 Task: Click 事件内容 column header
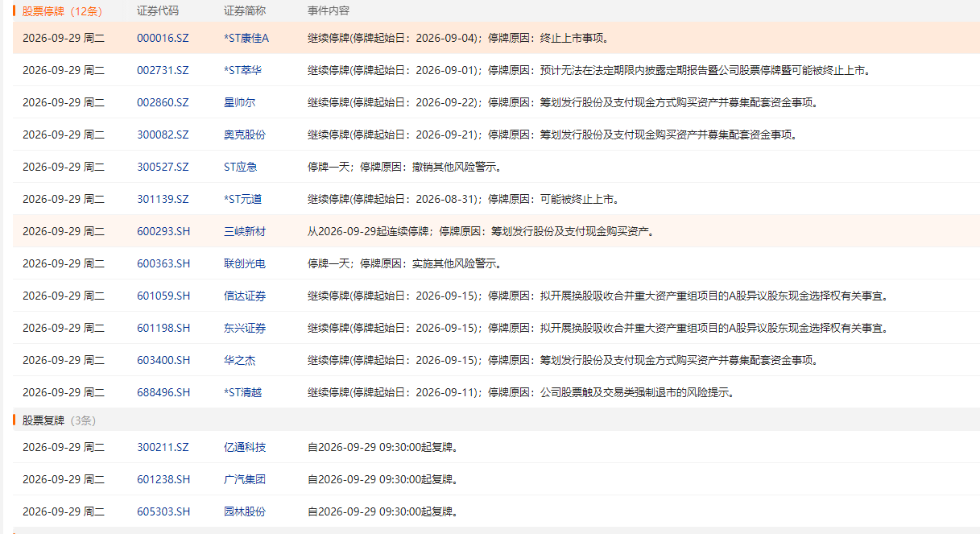point(329,11)
